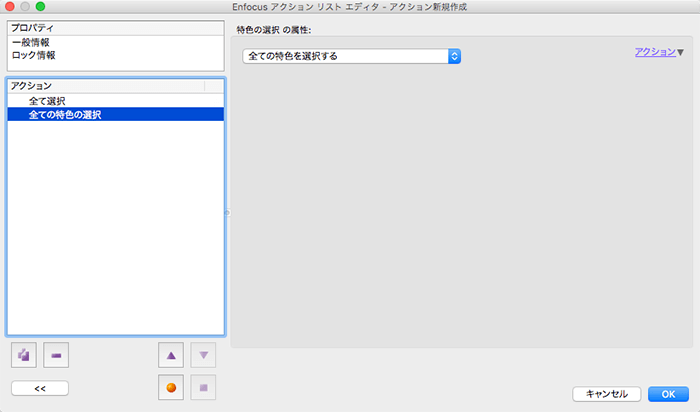Confirm with the OK button
Viewport: 700px width, 412px height.
[x=668, y=394]
